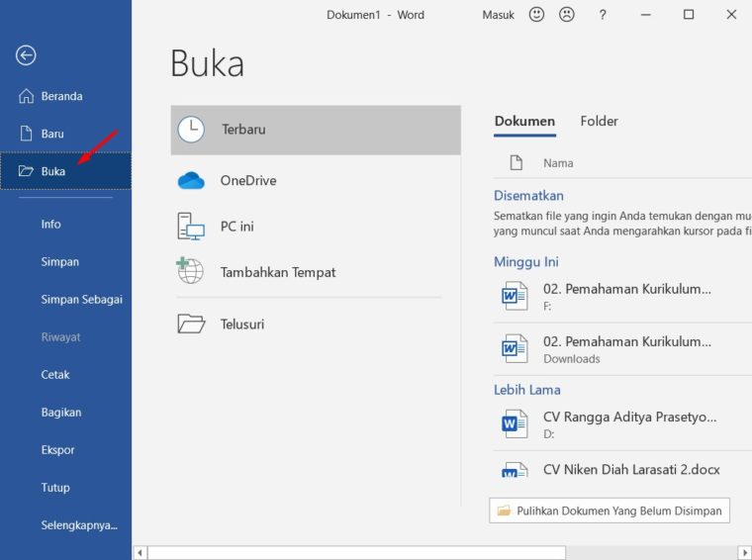Click Word icon of CV Niken Diah Larasati
Image resolution: width=752 pixels, height=560 pixels.
(515, 470)
